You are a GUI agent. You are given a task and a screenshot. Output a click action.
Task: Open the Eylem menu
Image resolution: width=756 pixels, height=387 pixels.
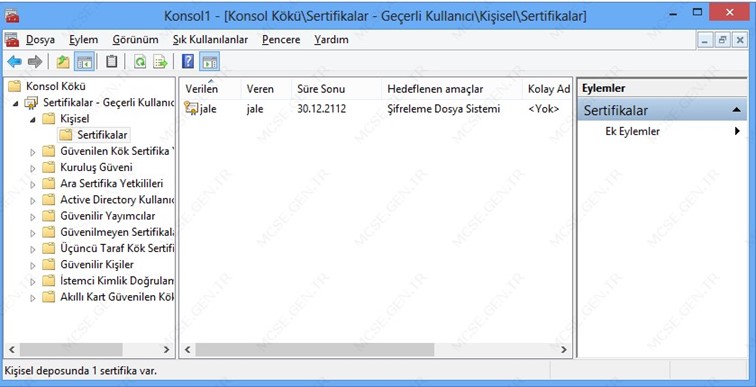click(x=83, y=40)
